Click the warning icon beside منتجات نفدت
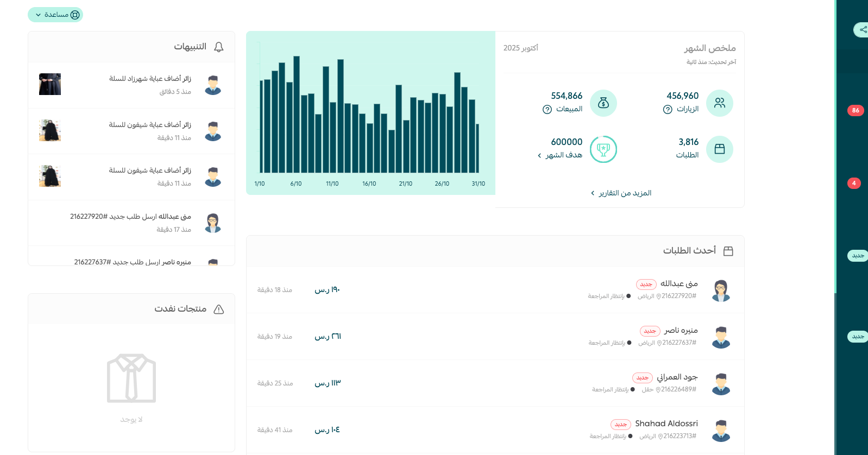The height and width of the screenshot is (455, 868). (x=218, y=309)
